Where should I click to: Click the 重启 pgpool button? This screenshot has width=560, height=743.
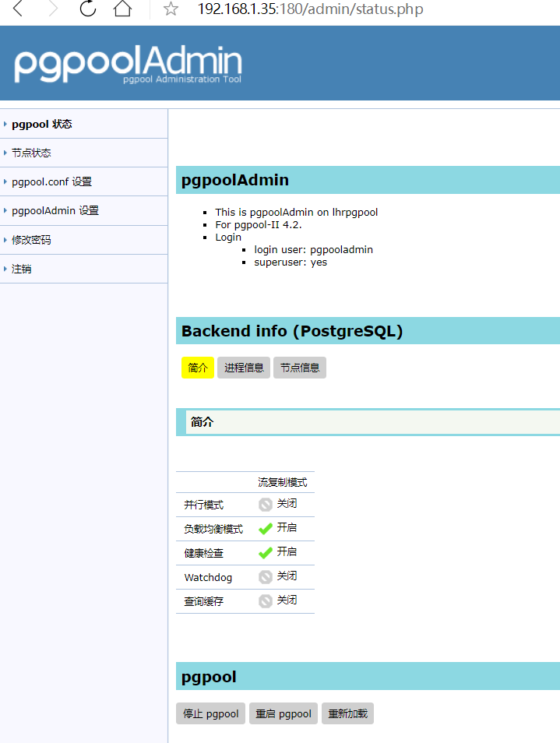284,713
